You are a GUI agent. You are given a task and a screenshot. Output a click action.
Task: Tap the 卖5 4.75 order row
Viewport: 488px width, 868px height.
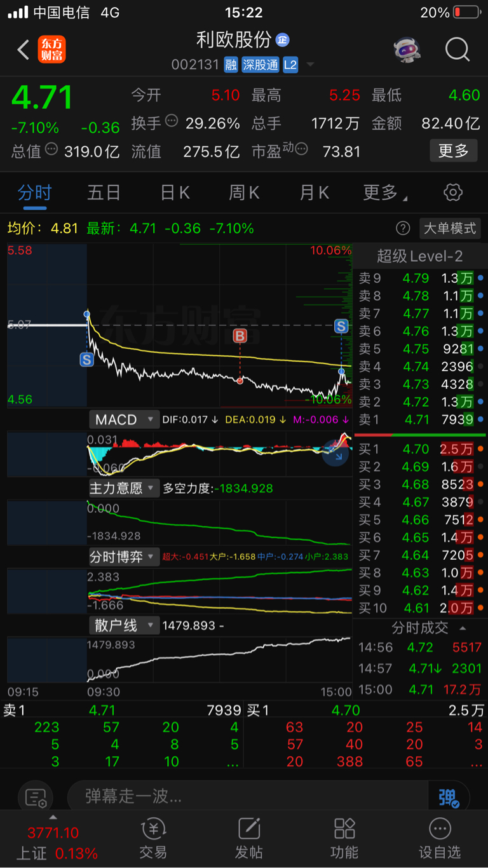(x=419, y=348)
